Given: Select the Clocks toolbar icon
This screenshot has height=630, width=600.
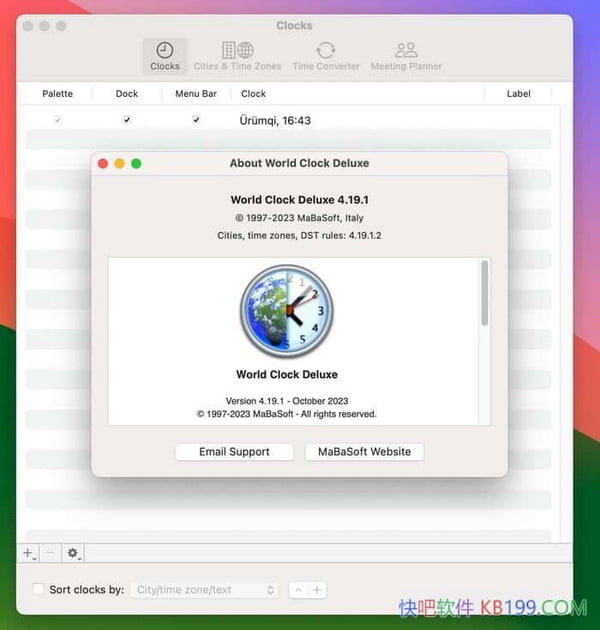Looking at the screenshot, I should (x=165, y=56).
